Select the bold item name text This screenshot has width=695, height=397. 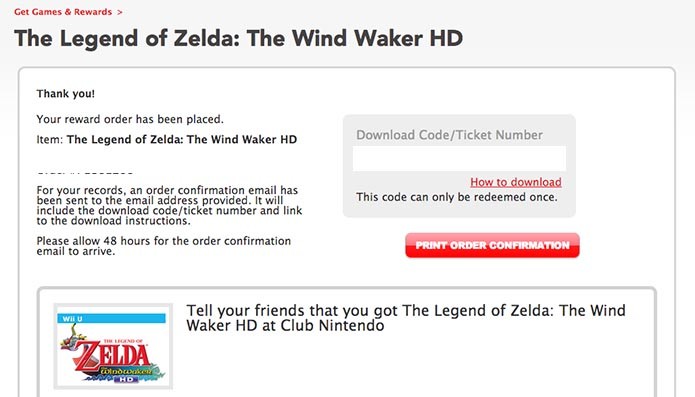[x=182, y=140]
